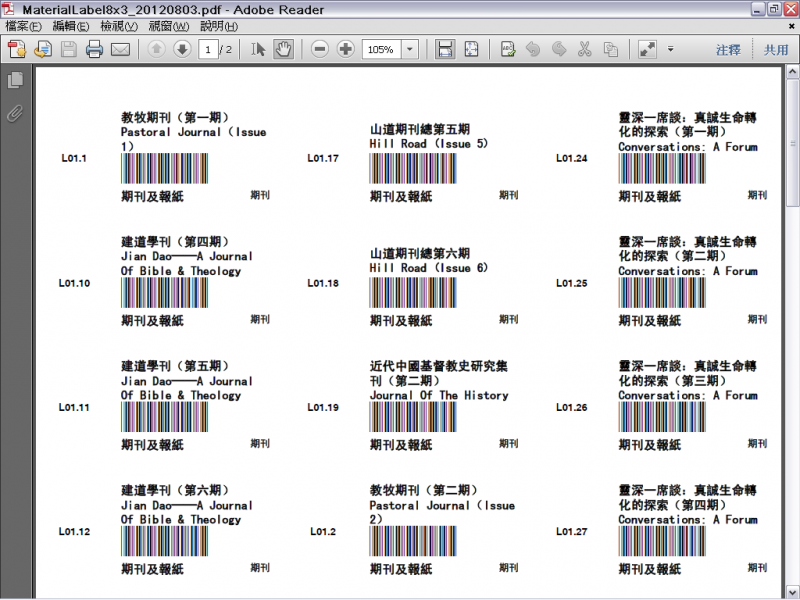Click label code L01.19
800x600 pixels.
323,407
